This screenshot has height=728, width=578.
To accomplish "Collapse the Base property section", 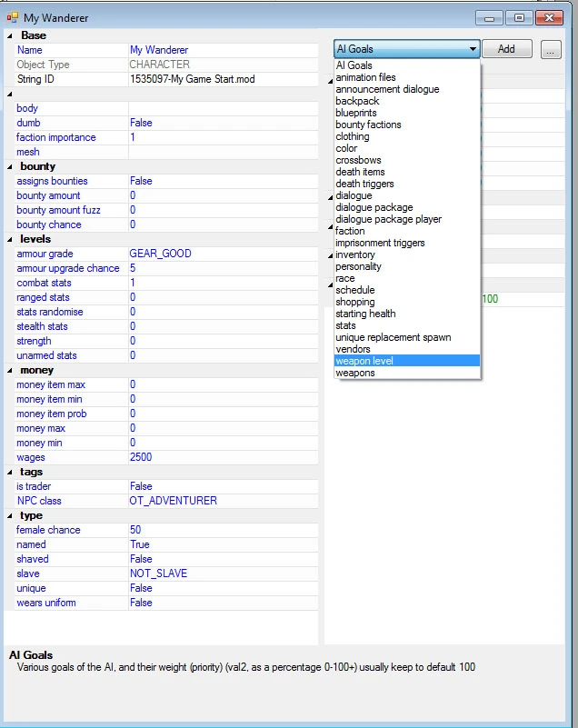I will click(11, 35).
